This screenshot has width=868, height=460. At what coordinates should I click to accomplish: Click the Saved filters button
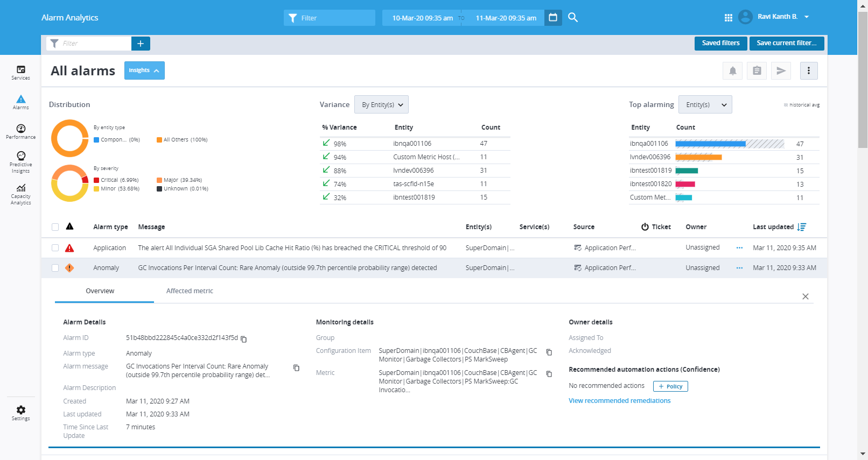tap(720, 43)
